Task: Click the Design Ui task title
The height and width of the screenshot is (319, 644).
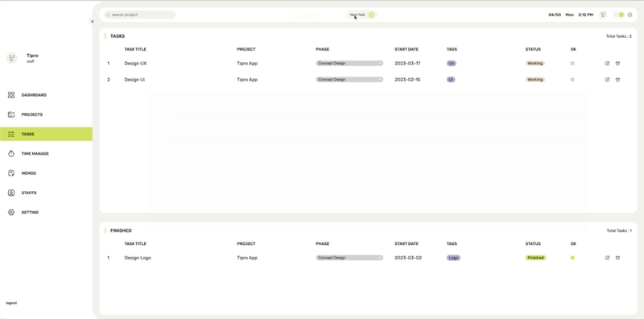Action: (134, 80)
